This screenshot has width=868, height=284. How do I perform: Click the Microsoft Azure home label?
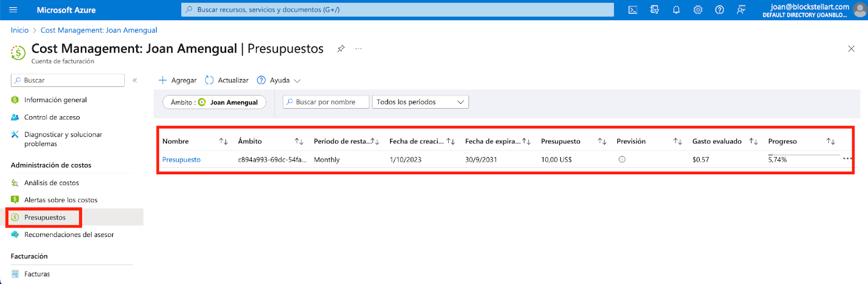coord(66,10)
